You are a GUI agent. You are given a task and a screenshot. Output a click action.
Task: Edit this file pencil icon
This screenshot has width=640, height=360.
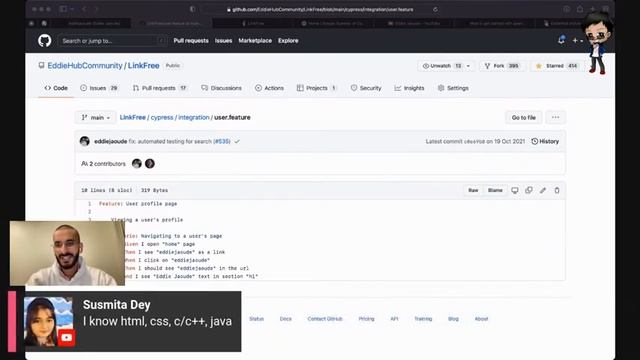coord(543,190)
